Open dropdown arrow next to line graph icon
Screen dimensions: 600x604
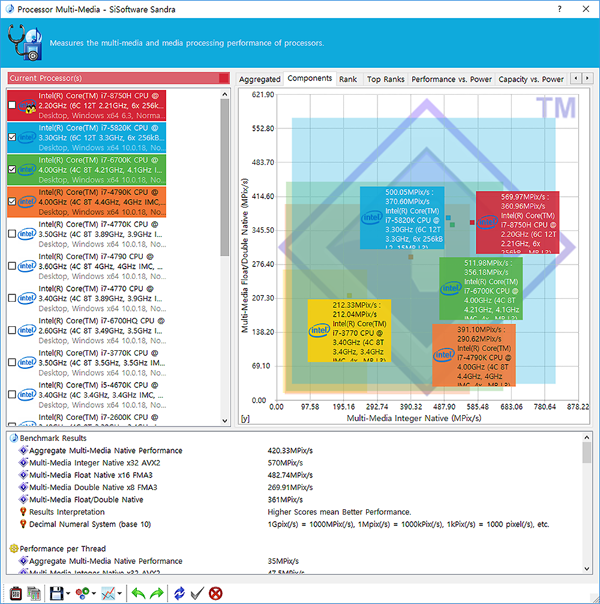(x=119, y=594)
